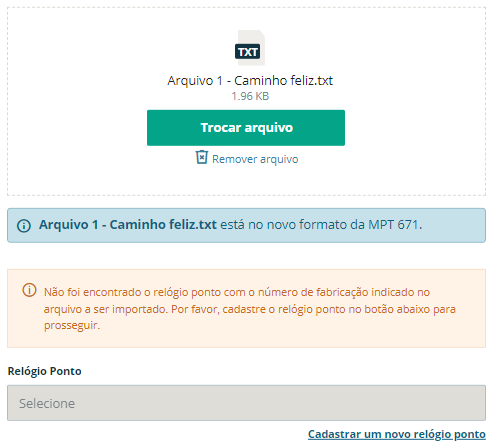Click the Selecione placeholder text
This screenshot has width=490, height=444.
point(47,403)
